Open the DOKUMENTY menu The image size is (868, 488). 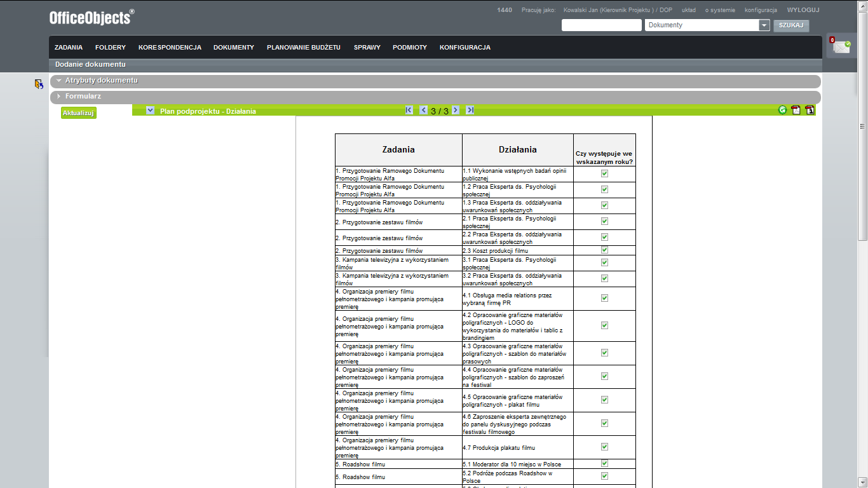tap(234, 48)
